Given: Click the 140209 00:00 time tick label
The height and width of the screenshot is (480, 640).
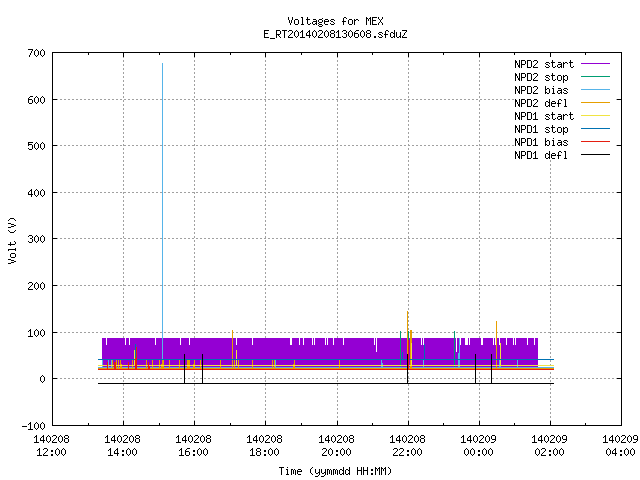Looking at the screenshot, I should (x=478, y=446).
